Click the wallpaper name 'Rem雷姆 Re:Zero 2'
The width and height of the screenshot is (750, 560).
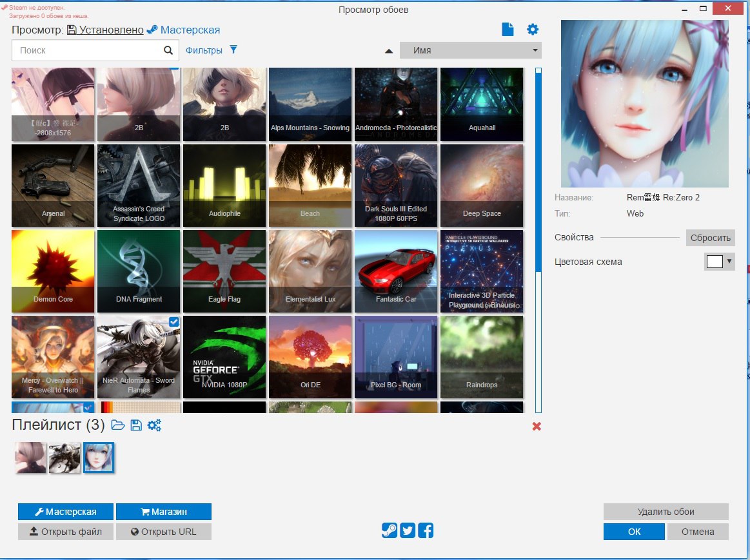tap(663, 197)
